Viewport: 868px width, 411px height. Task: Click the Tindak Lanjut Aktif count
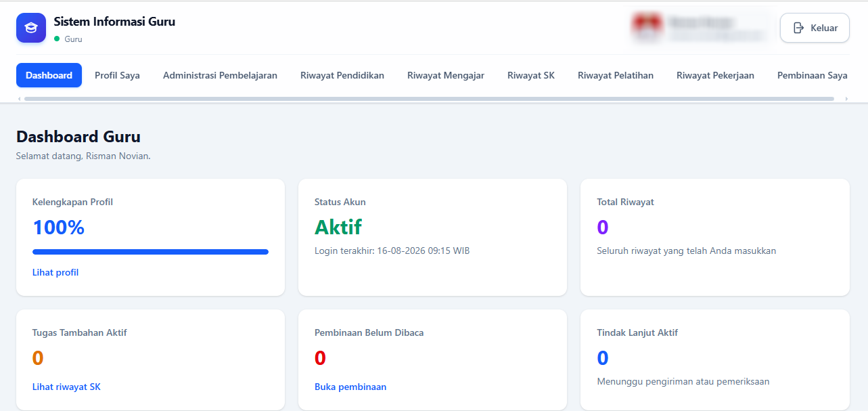603,358
